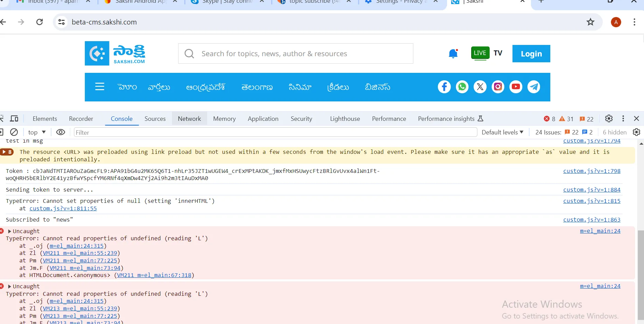Open custom.js?v=1:798 source link
This screenshot has height=324, width=644.
point(592,171)
